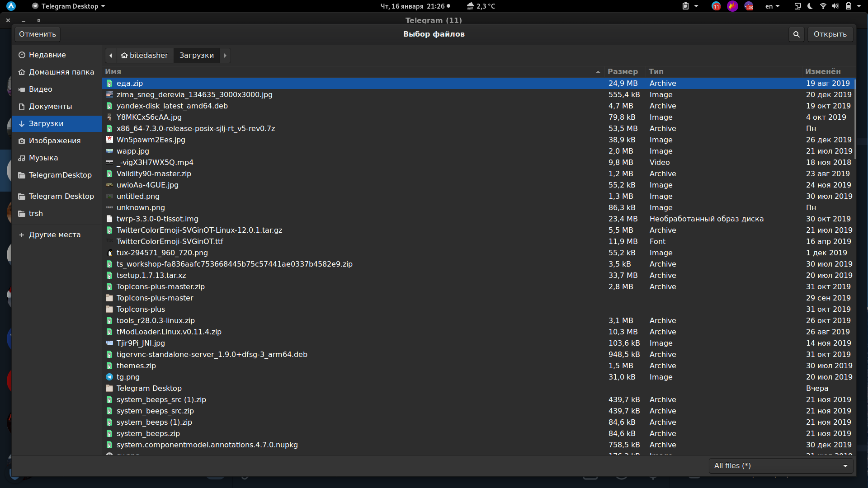Open bitedasher home path button

click(145, 56)
